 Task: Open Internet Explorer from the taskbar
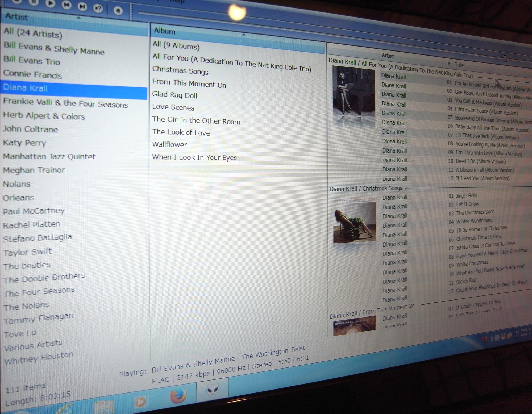(64, 409)
